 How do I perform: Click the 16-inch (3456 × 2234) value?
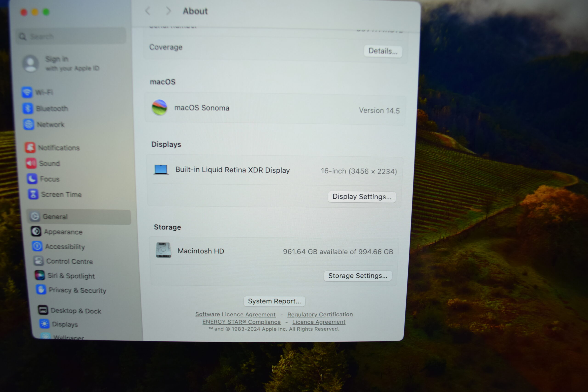tap(359, 171)
